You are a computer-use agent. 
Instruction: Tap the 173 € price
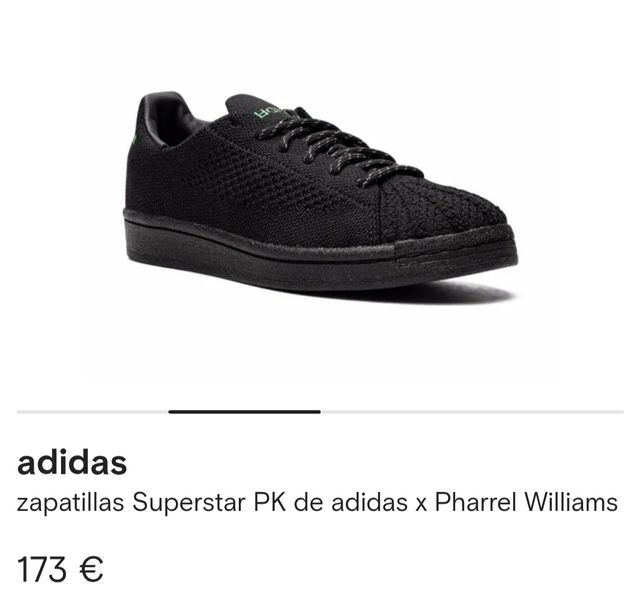point(60,569)
